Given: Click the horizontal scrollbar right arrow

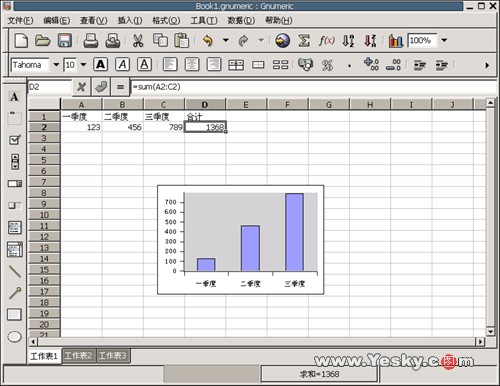Looking at the screenshot, I should [480, 342].
